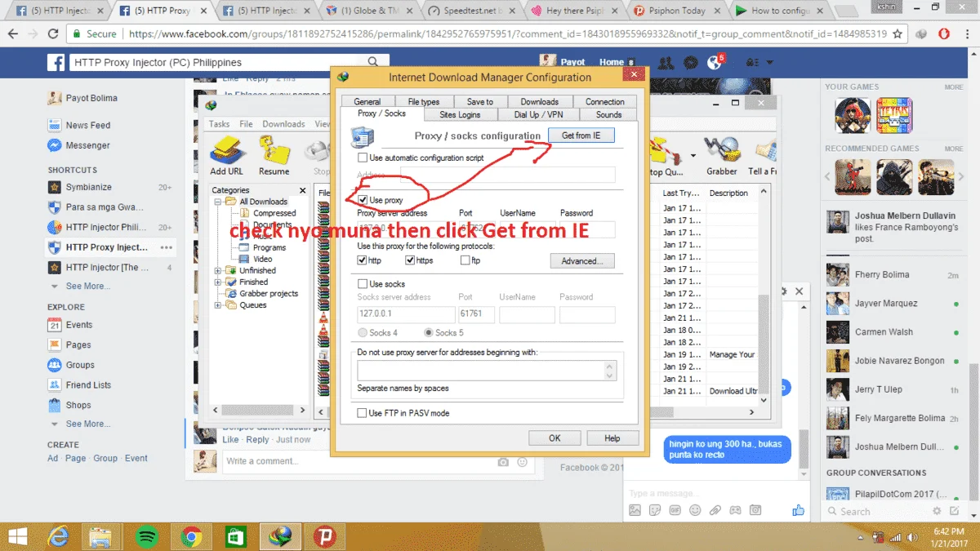
Task: Open Shops in Explore section
Action: 69,405
